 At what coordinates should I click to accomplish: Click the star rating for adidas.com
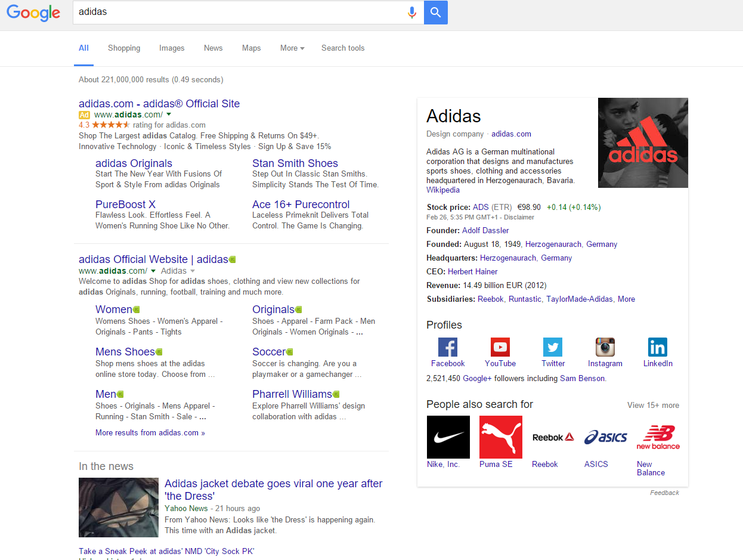(111, 125)
